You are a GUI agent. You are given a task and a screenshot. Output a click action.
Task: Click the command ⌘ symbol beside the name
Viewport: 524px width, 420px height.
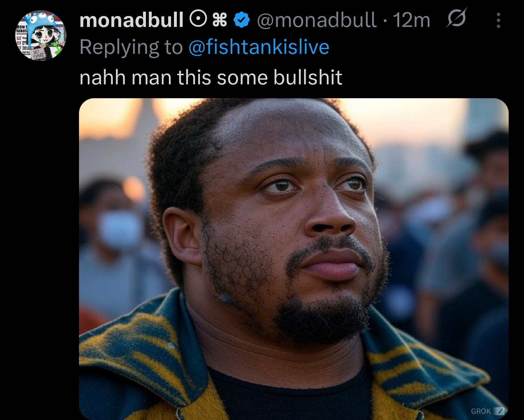coord(220,20)
